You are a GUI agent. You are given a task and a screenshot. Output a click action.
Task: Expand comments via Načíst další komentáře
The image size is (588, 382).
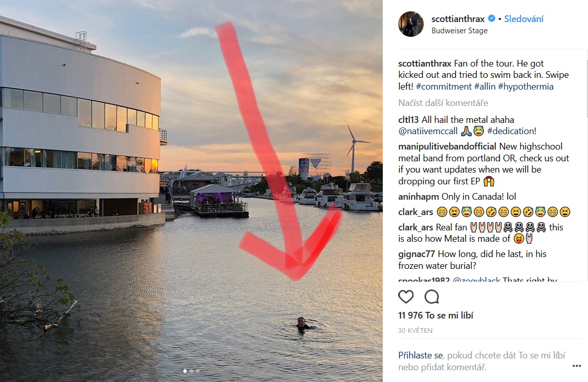443,103
